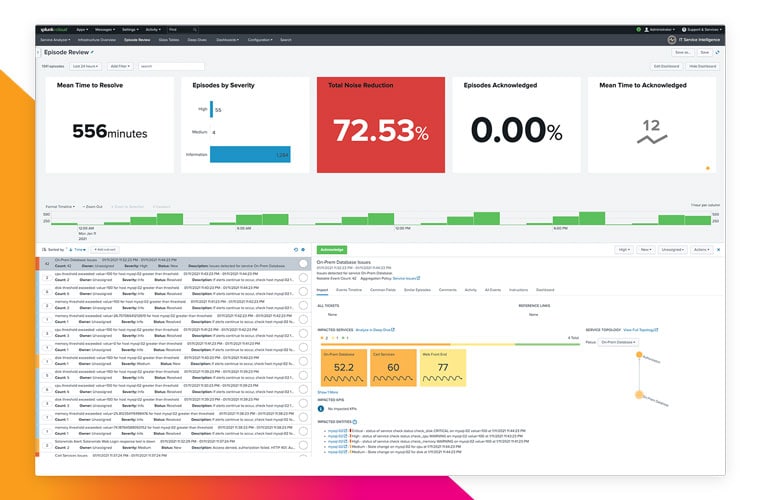Switch to the All Events tab

[x=492, y=290]
